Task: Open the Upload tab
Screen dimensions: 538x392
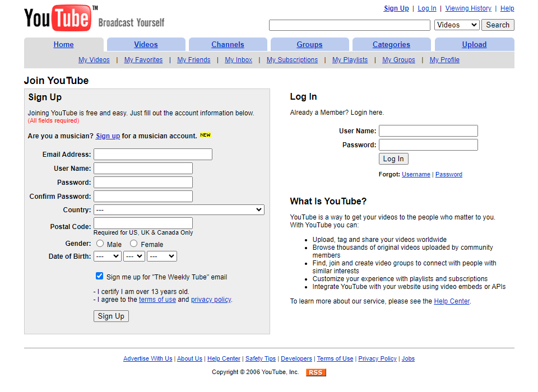Action: (x=475, y=45)
